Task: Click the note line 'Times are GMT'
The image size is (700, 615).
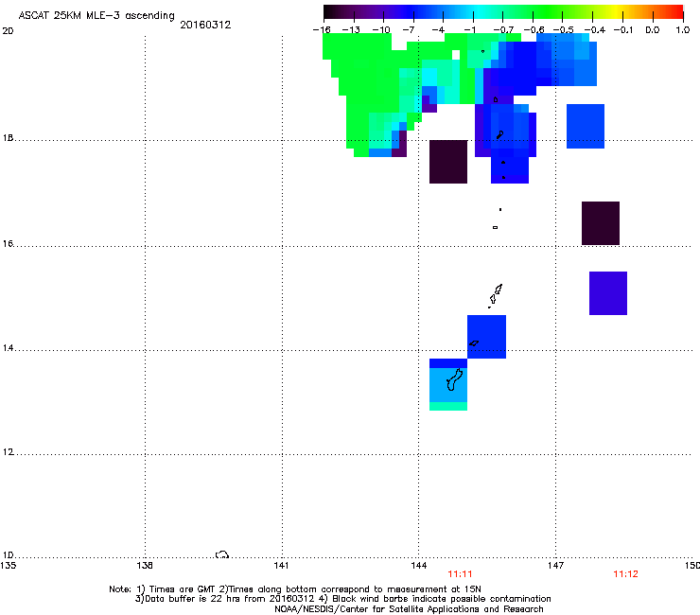Action: click(183, 589)
